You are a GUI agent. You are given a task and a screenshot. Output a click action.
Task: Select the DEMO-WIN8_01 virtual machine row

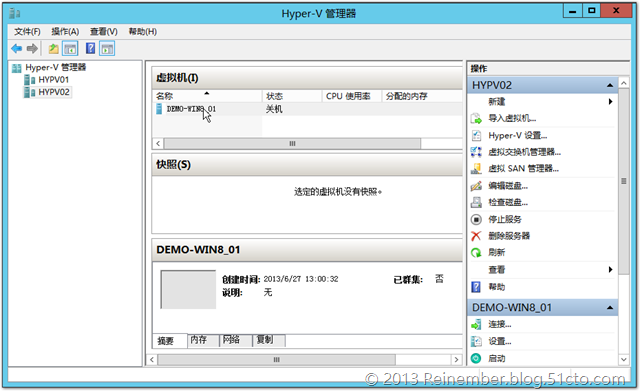tap(307, 109)
